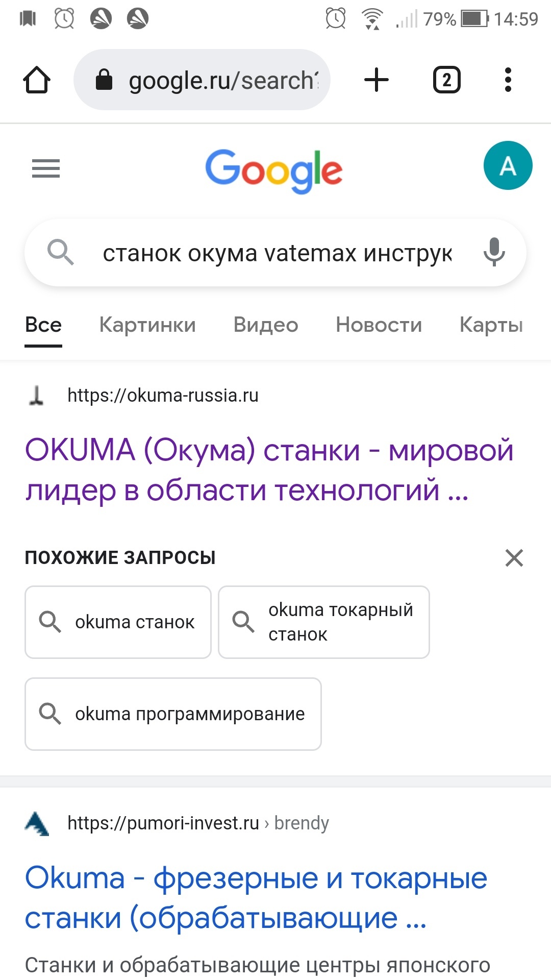The image size is (551, 980).
Task: Tap the magnifier icon in search box
Action: click(x=61, y=252)
